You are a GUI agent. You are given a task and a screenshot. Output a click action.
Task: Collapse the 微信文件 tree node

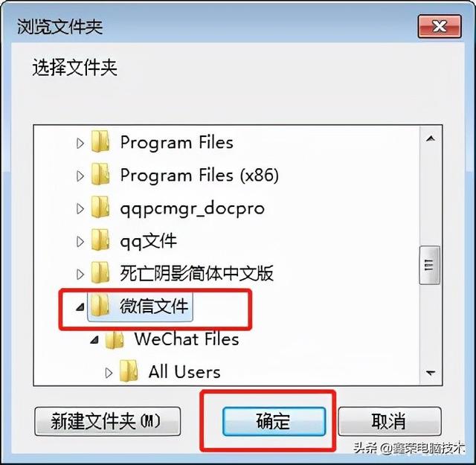(x=80, y=308)
